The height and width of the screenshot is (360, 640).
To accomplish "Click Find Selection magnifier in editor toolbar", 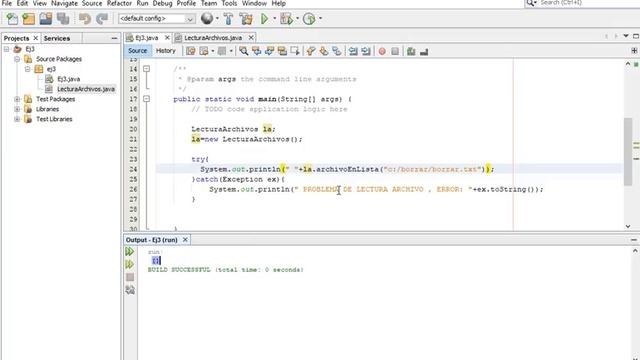I will 244,51.
